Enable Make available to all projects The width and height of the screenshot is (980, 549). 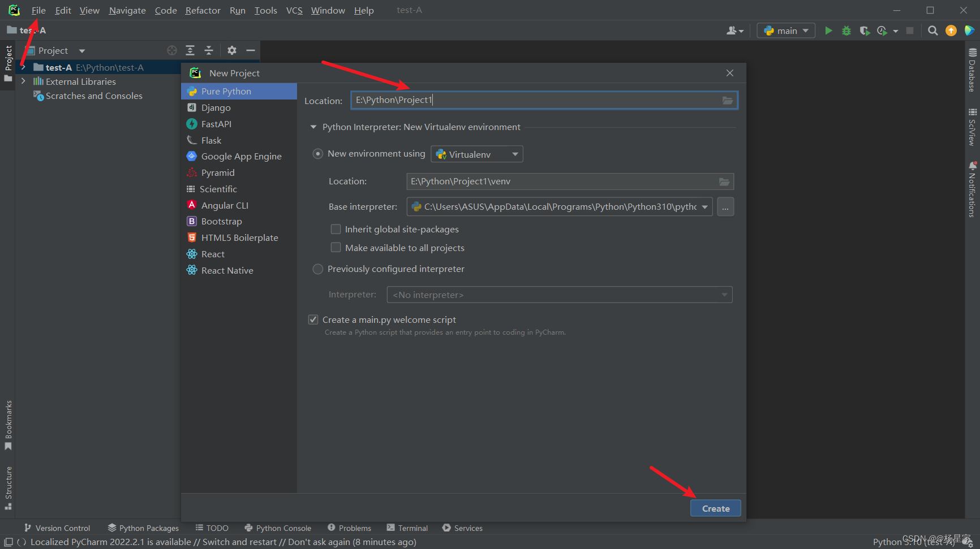point(336,248)
